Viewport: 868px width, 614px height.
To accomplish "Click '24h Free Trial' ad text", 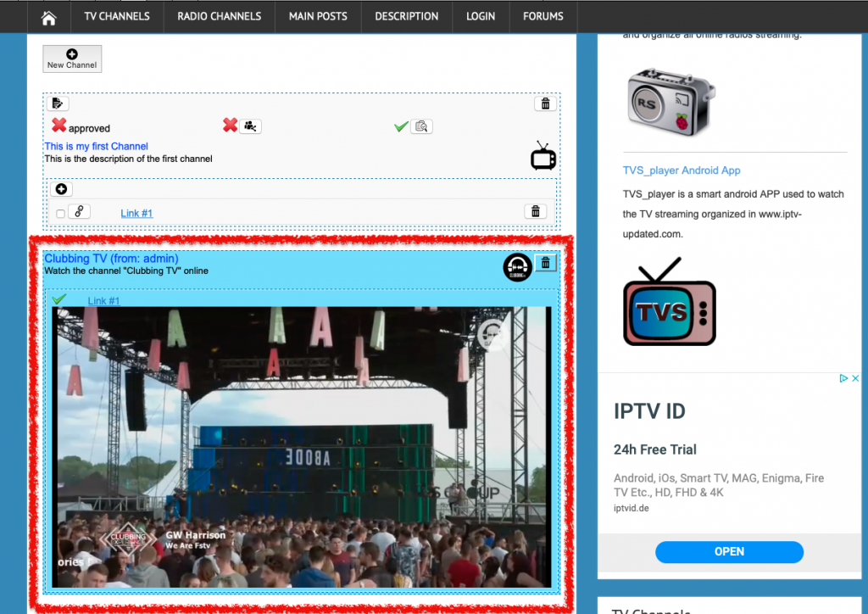I will [655, 449].
